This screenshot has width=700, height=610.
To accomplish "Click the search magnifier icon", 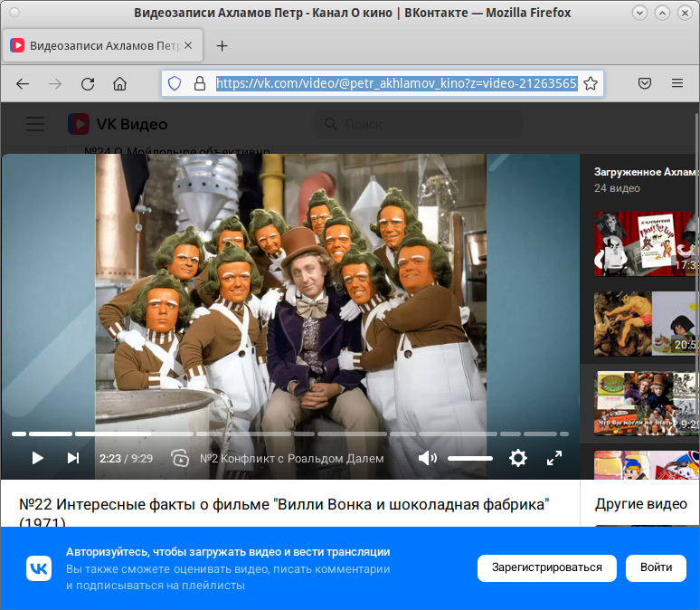I will click(x=331, y=124).
